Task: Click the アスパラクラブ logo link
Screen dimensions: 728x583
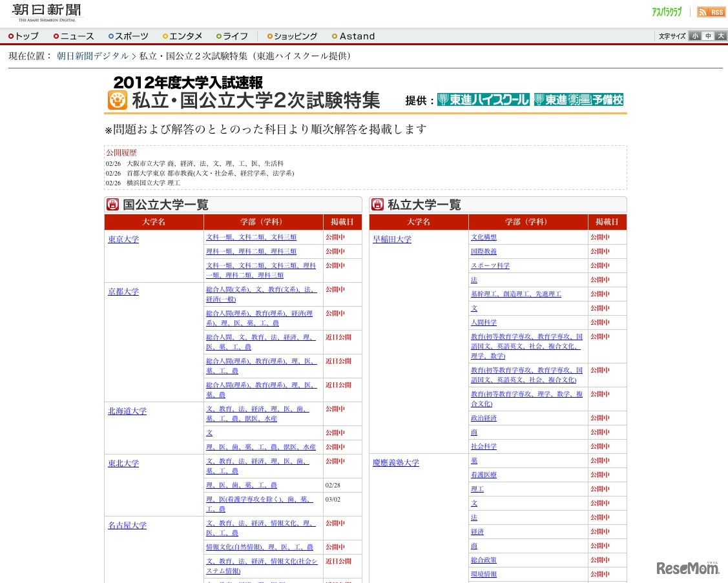Action: (667, 12)
